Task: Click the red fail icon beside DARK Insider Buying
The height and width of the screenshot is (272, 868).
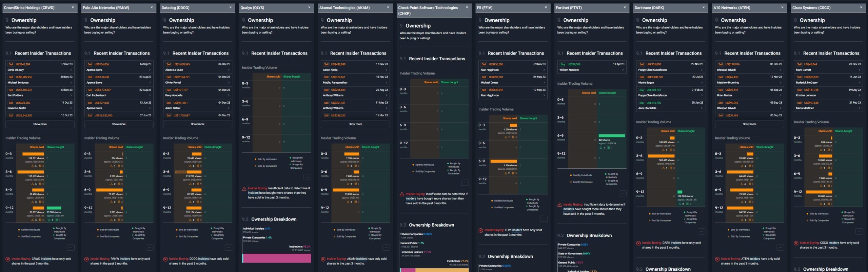Action: [x=638, y=243]
